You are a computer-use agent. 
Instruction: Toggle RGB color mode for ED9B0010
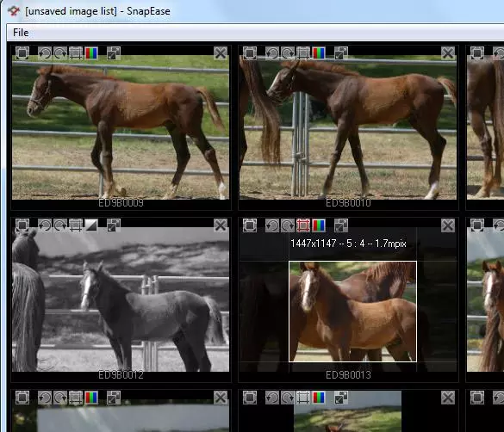click(319, 53)
